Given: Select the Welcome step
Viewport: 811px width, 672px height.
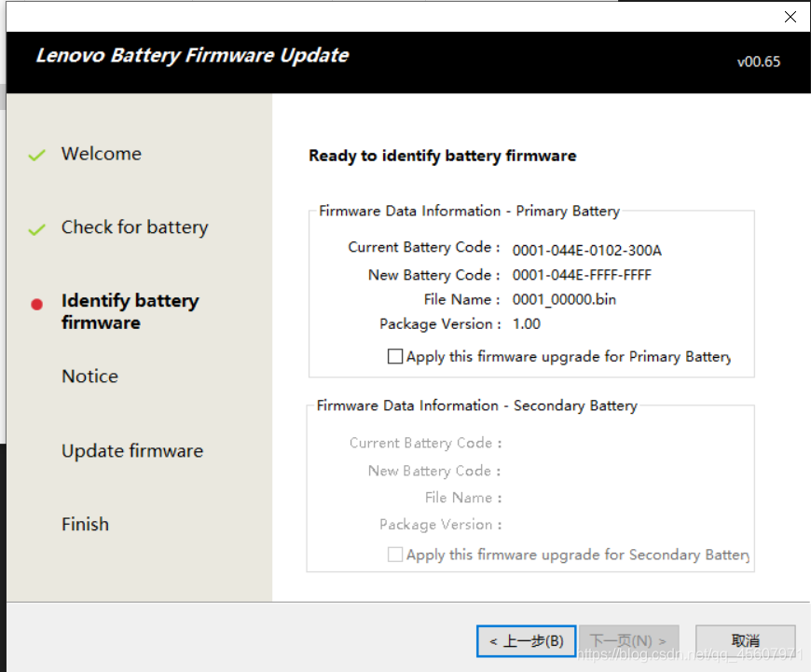Looking at the screenshot, I should (x=102, y=154).
